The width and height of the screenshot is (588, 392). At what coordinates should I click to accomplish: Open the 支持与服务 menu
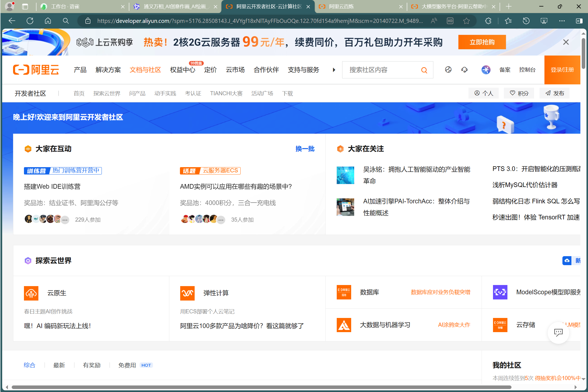click(x=304, y=70)
